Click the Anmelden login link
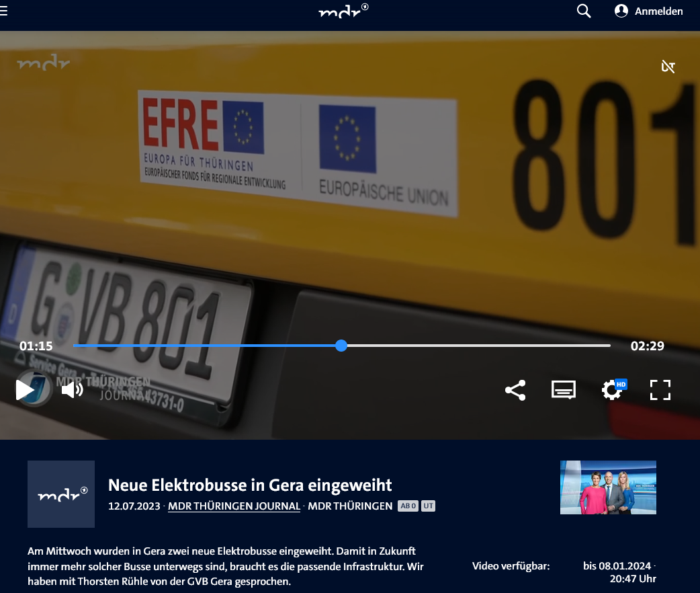The height and width of the screenshot is (593, 700). click(658, 11)
